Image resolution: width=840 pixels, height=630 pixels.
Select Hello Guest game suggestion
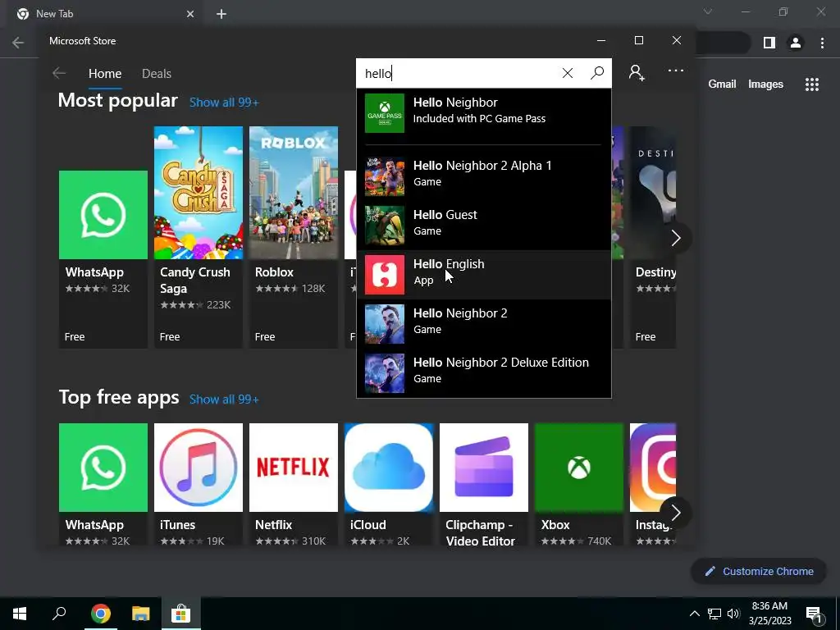(x=484, y=226)
